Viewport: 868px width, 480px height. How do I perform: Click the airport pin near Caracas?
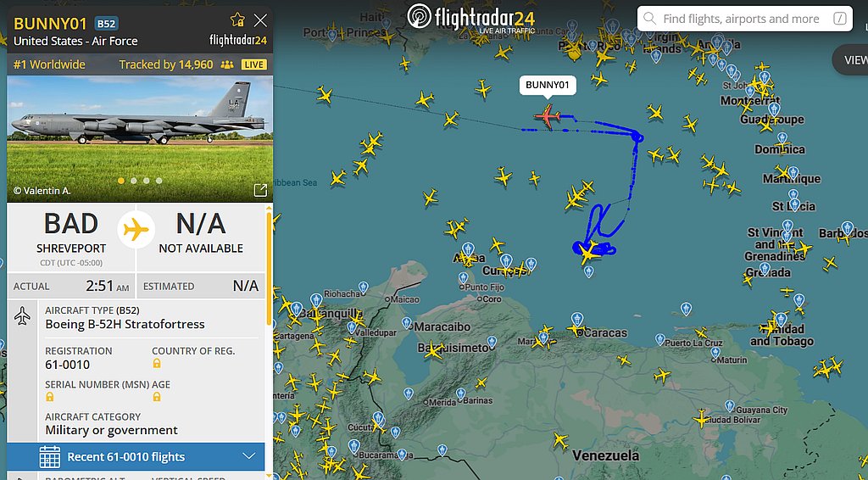pos(577,319)
